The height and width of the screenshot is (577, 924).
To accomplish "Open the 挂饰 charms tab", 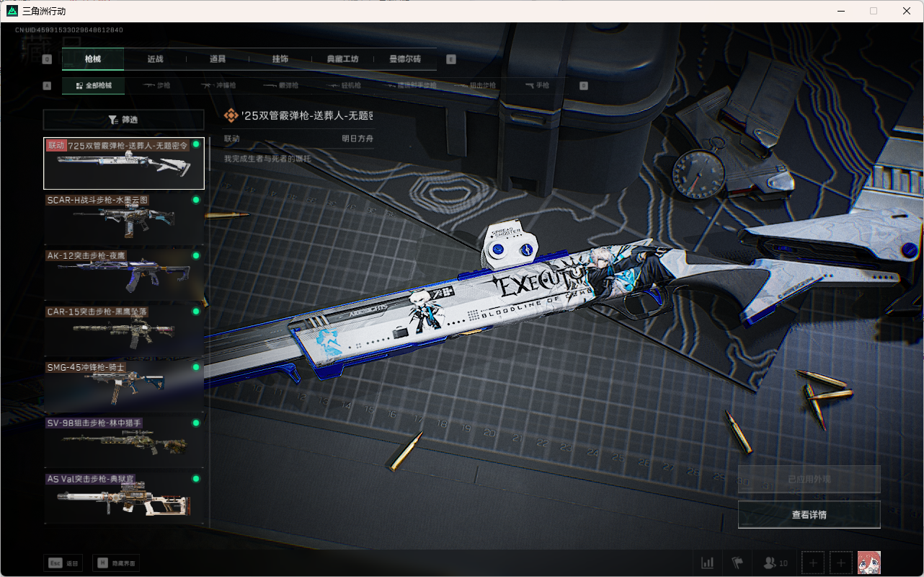I will pos(280,59).
